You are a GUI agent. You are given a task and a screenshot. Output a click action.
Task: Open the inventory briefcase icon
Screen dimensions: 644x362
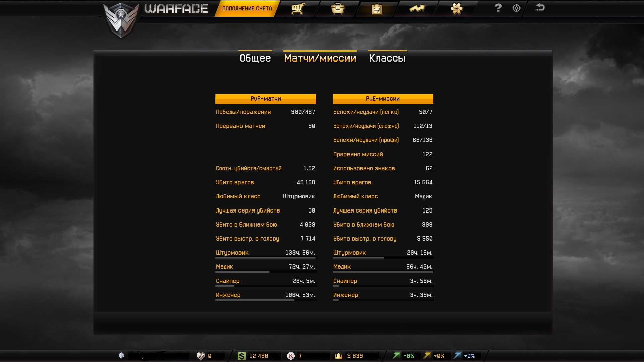pyautogui.click(x=337, y=8)
